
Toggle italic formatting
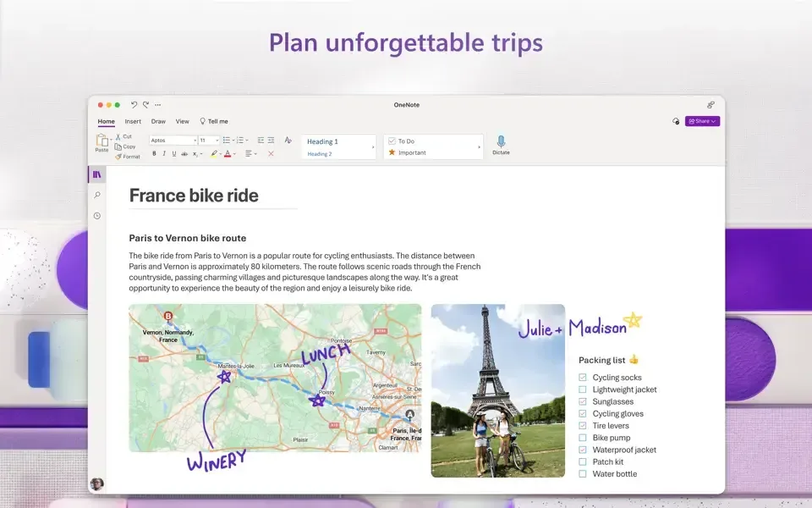point(164,153)
